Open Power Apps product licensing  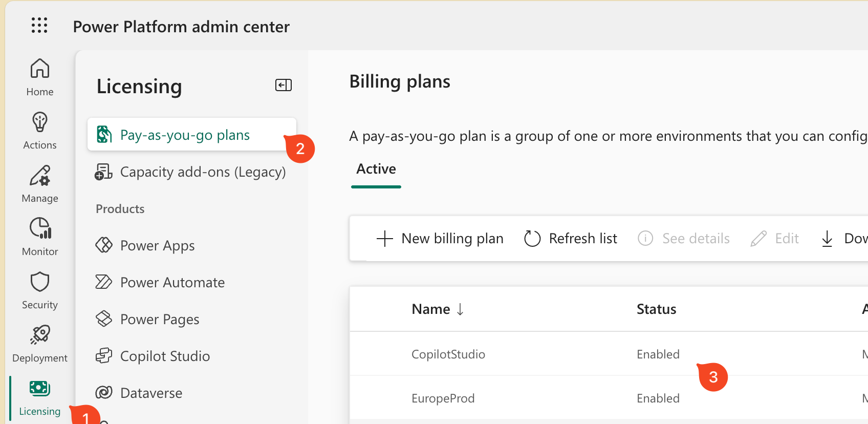[157, 246]
